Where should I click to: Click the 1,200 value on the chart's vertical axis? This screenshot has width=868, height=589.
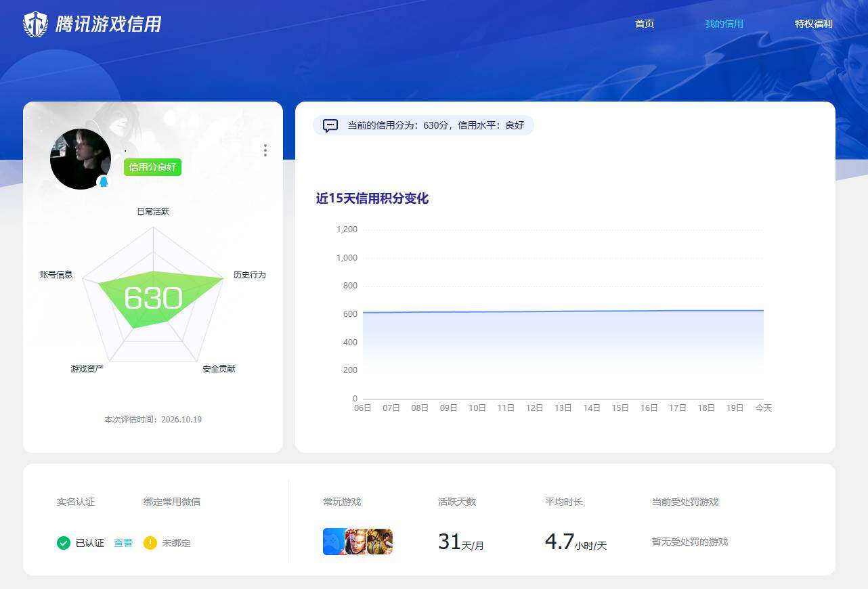point(347,230)
